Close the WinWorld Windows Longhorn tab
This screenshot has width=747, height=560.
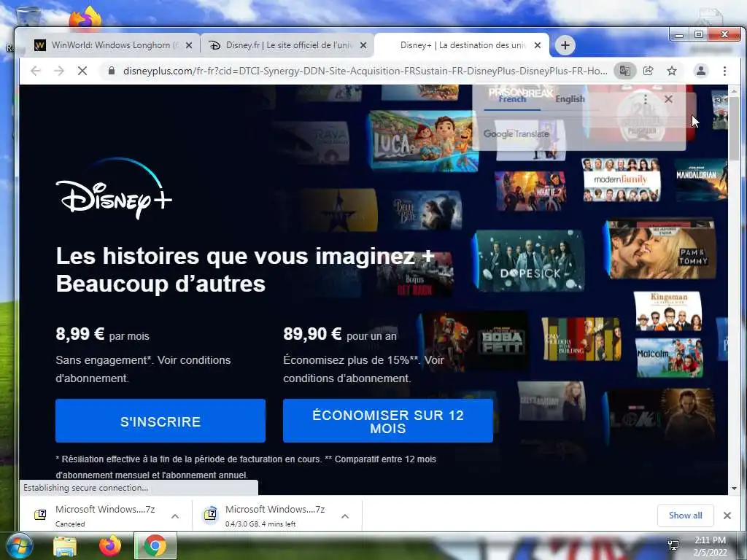point(189,45)
